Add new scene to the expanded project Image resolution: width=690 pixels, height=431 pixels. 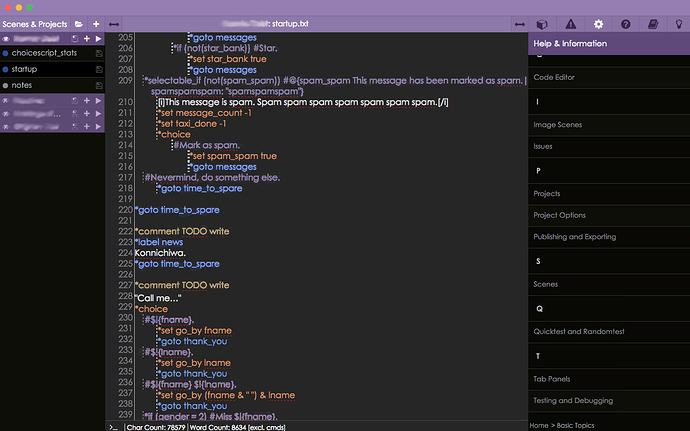(87, 39)
